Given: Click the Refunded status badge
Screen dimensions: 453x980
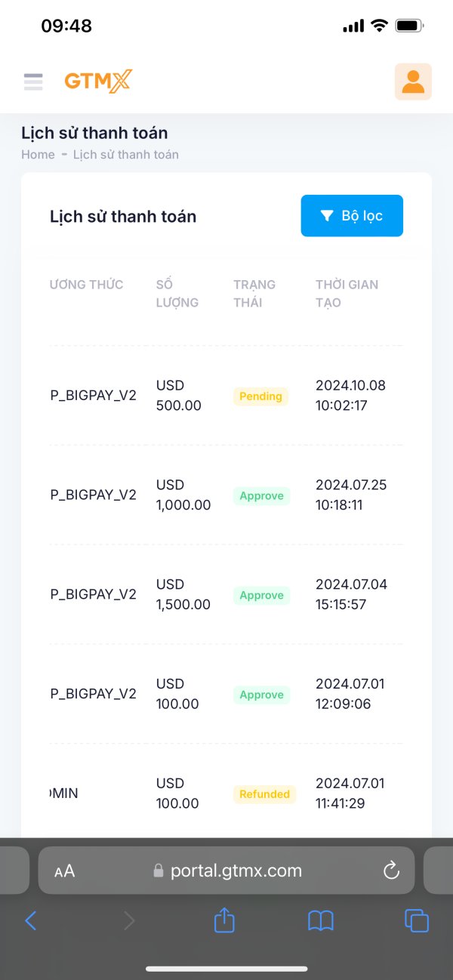Looking at the screenshot, I should (x=264, y=794).
